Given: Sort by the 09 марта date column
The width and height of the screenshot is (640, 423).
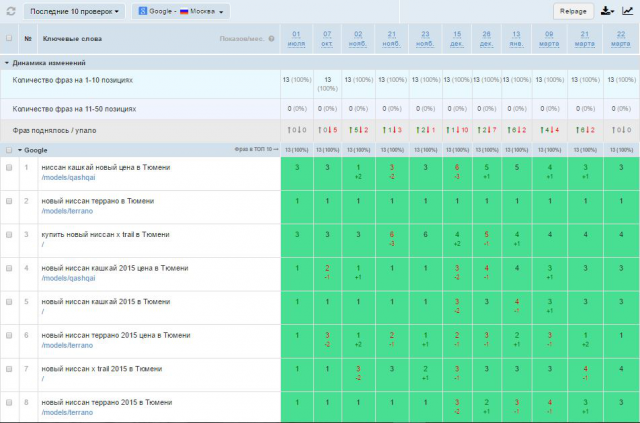Looking at the screenshot, I should (x=549, y=39).
